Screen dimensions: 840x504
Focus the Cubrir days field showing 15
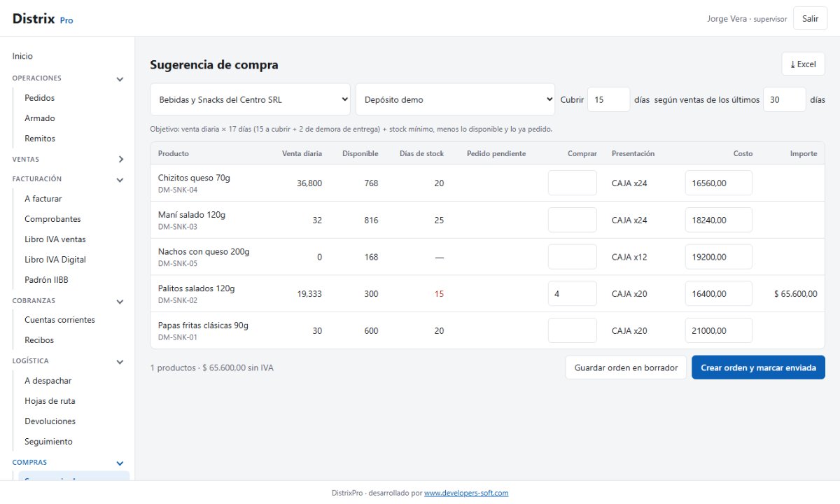tap(609, 99)
